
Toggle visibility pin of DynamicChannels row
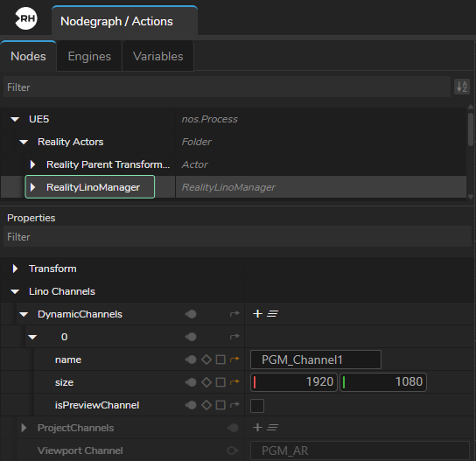coord(191,314)
